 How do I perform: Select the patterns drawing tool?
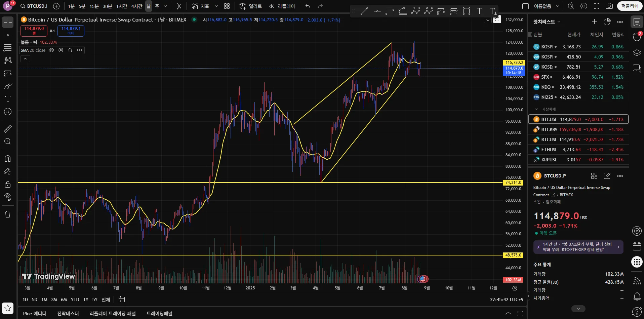click(8, 61)
